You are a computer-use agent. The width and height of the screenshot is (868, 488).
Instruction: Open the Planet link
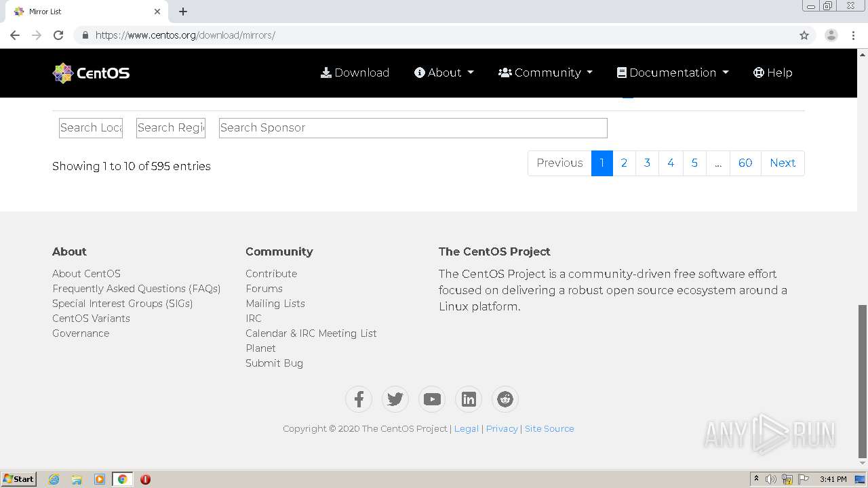pyautogui.click(x=260, y=348)
